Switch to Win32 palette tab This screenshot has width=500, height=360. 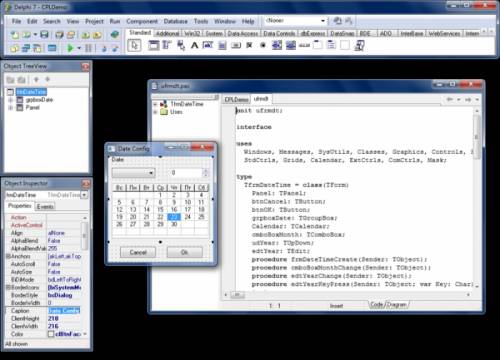[192, 34]
